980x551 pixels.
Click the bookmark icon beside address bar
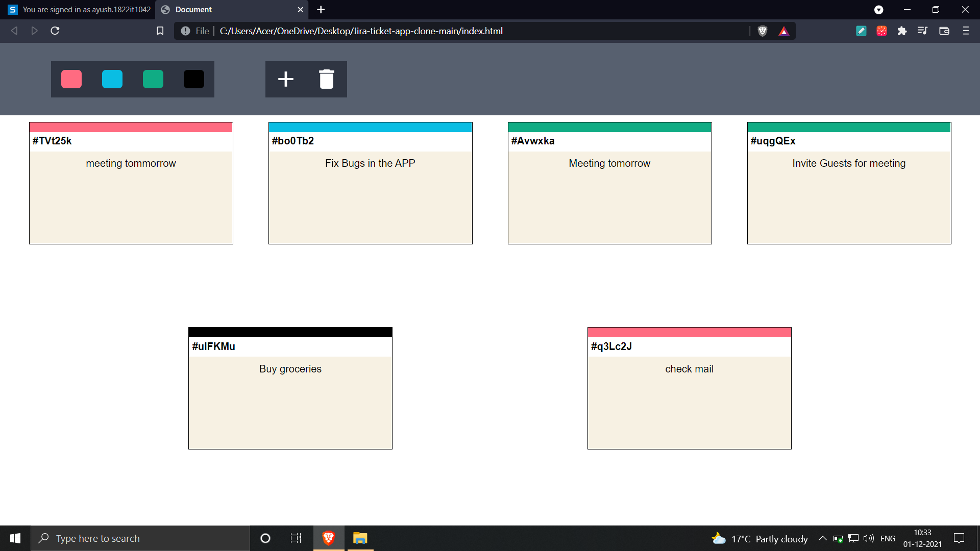pyautogui.click(x=160, y=31)
